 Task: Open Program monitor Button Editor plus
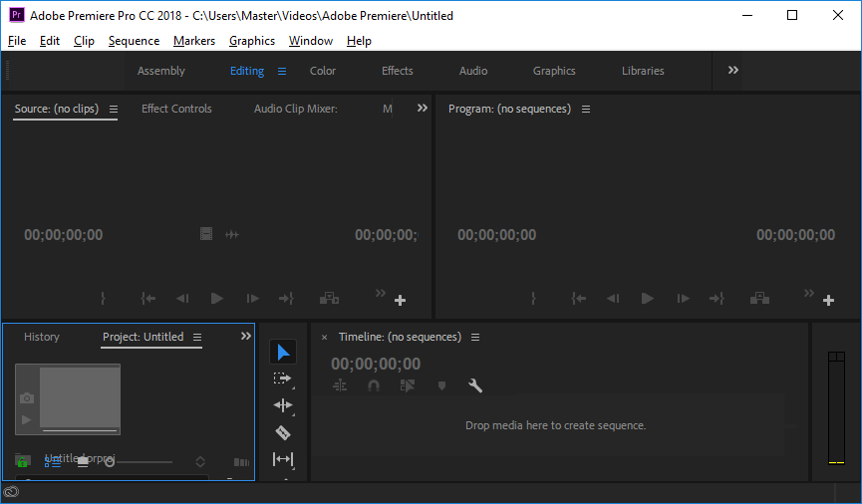828,300
